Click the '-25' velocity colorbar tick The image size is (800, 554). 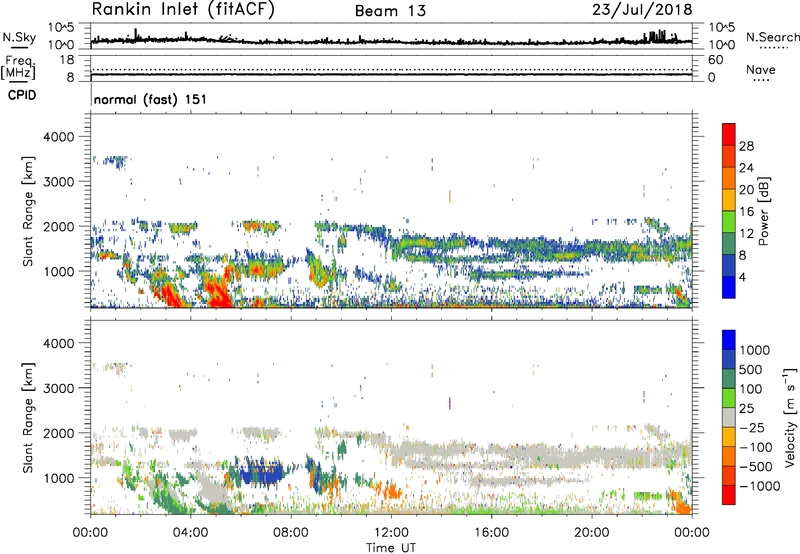click(751, 428)
